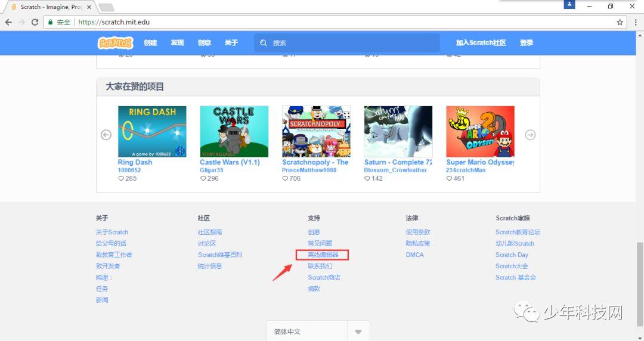Click the browser forward arrow
This screenshot has height=341, width=644.
click(x=22, y=22)
